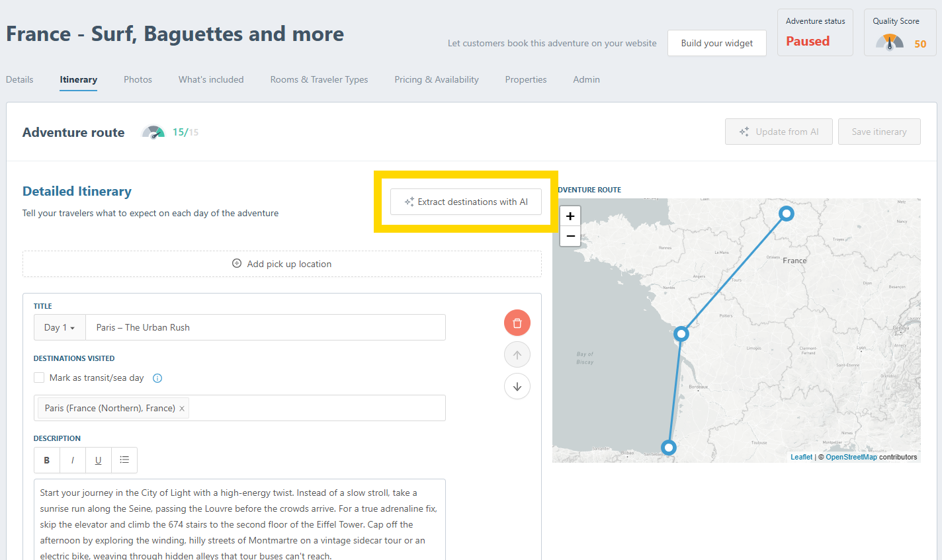Click the Detailed Itinerary heading

(x=77, y=191)
